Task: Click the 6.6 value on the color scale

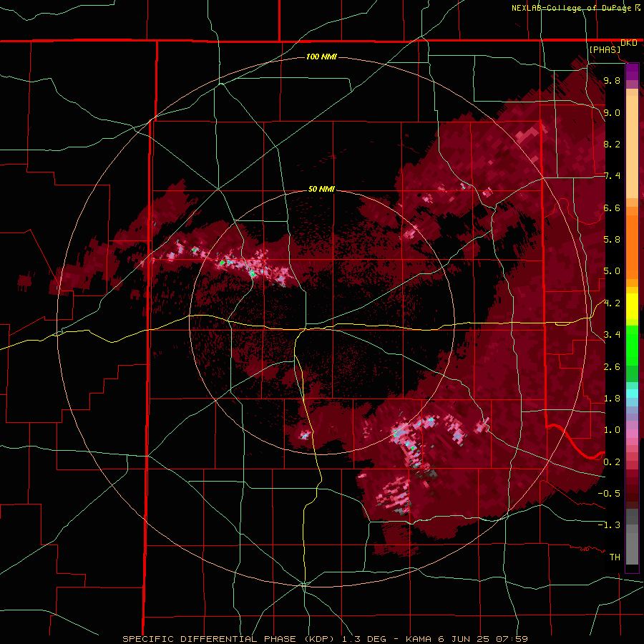Action: pos(612,208)
